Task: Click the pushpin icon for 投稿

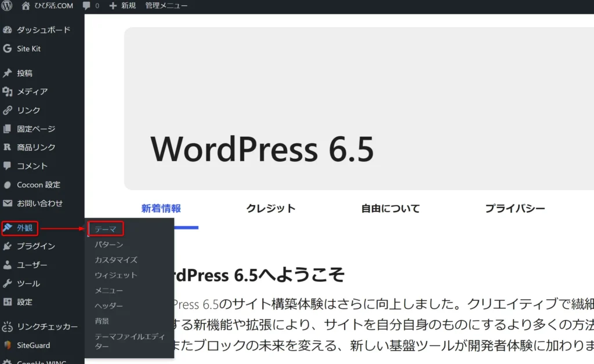Action: [x=7, y=73]
